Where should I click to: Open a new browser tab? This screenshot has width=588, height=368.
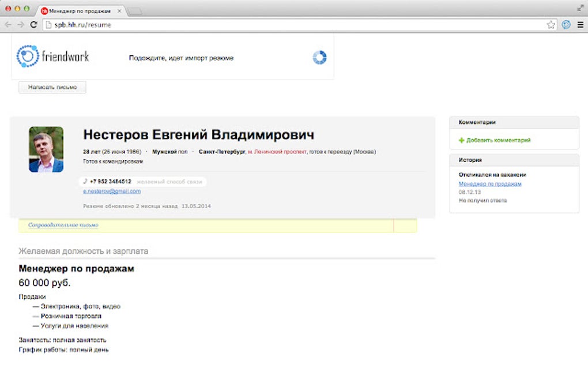pyautogui.click(x=134, y=10)
